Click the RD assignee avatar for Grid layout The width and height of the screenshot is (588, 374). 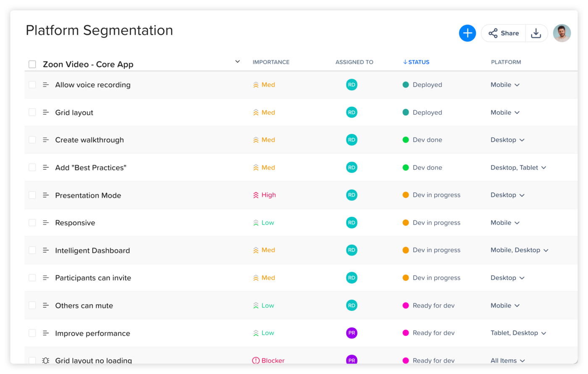(352, 112)
